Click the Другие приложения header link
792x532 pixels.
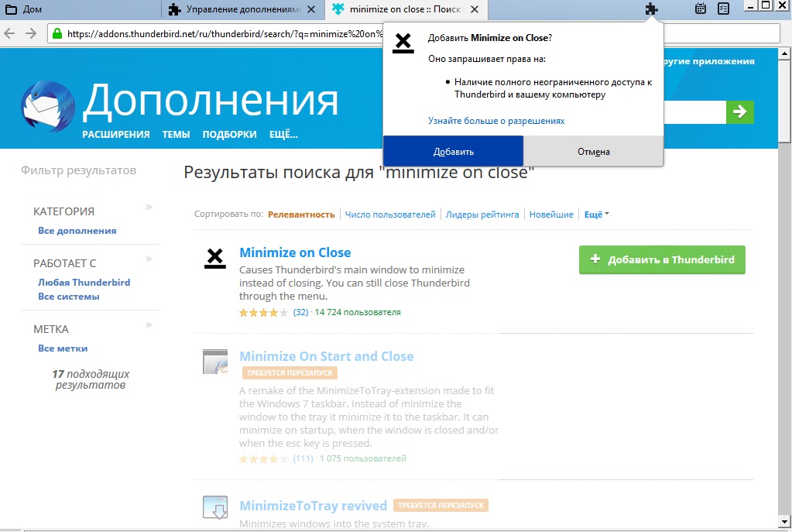point(708,61)
